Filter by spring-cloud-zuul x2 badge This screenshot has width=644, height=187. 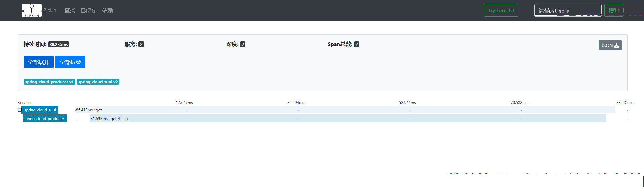click(98, 82)
